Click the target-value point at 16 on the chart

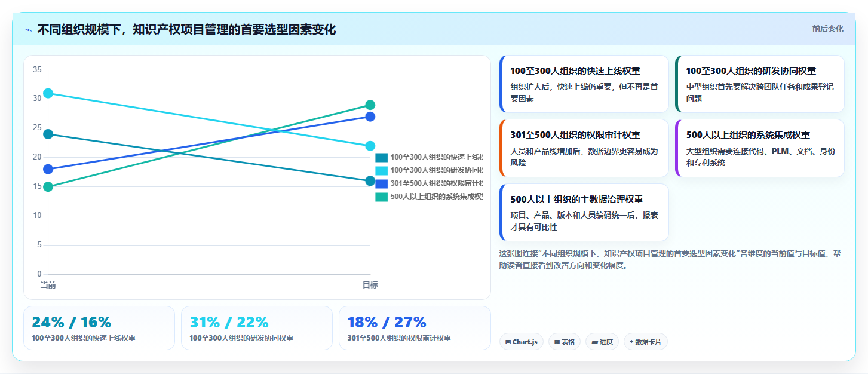coord(370,181)
